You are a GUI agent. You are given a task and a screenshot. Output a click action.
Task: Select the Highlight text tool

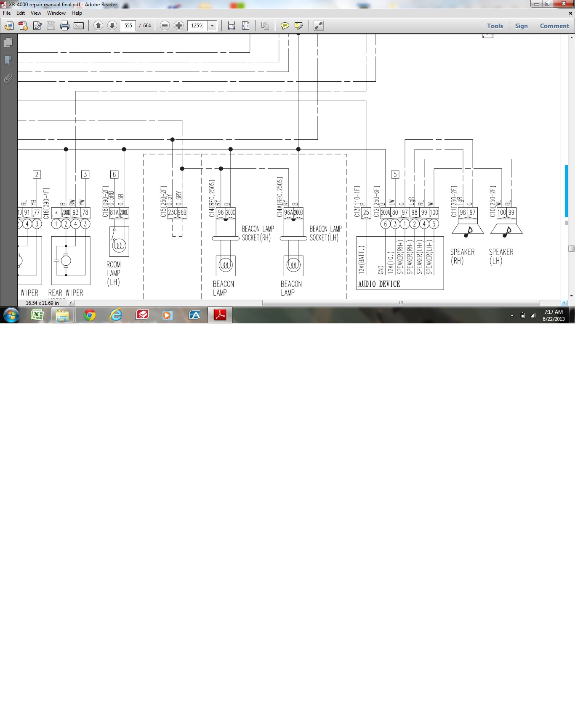click(x=299, y=26)
